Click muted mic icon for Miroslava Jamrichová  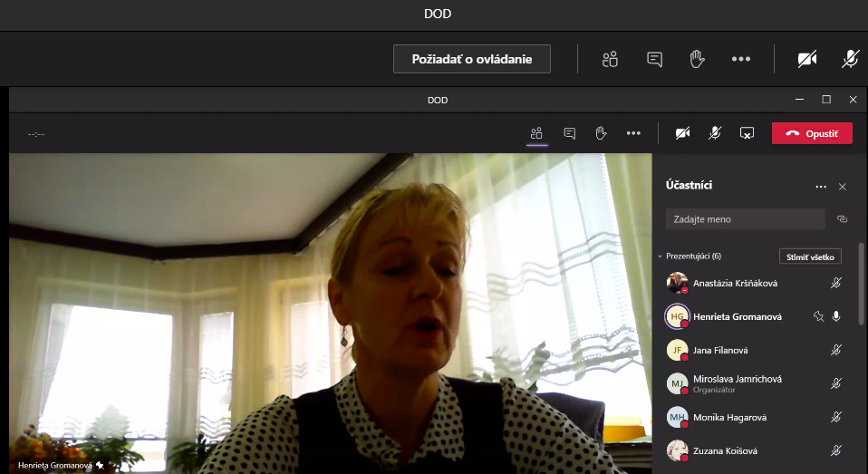tap(836, 383)
